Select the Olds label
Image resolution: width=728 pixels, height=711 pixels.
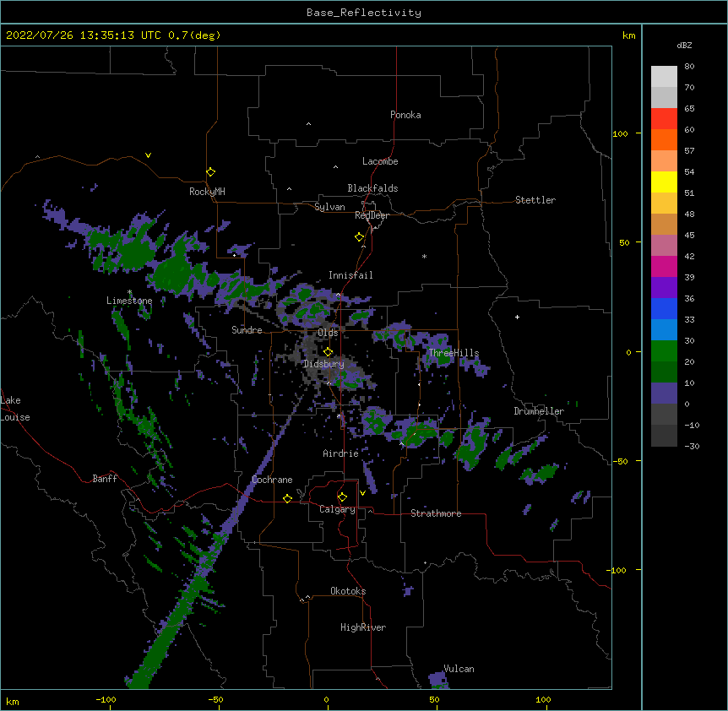pyautogui.click(x=328, y=333)
